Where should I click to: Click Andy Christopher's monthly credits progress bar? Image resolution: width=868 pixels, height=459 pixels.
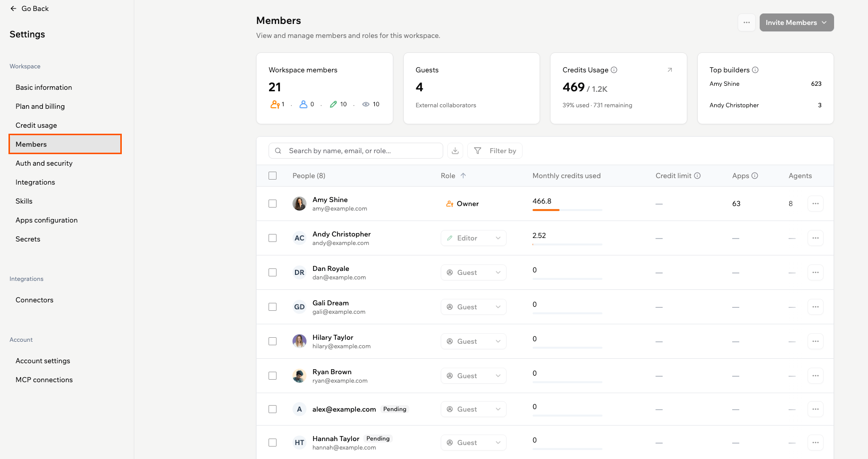point(567,244)
